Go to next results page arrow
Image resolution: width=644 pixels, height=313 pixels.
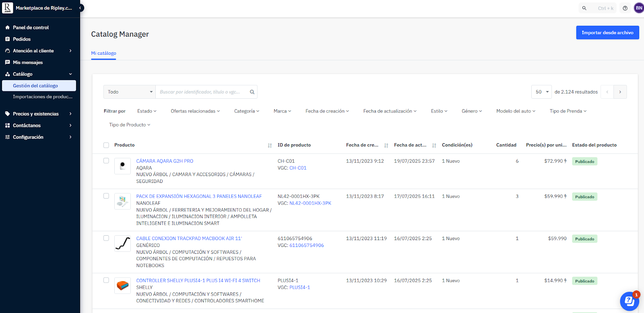coord(620,92)
